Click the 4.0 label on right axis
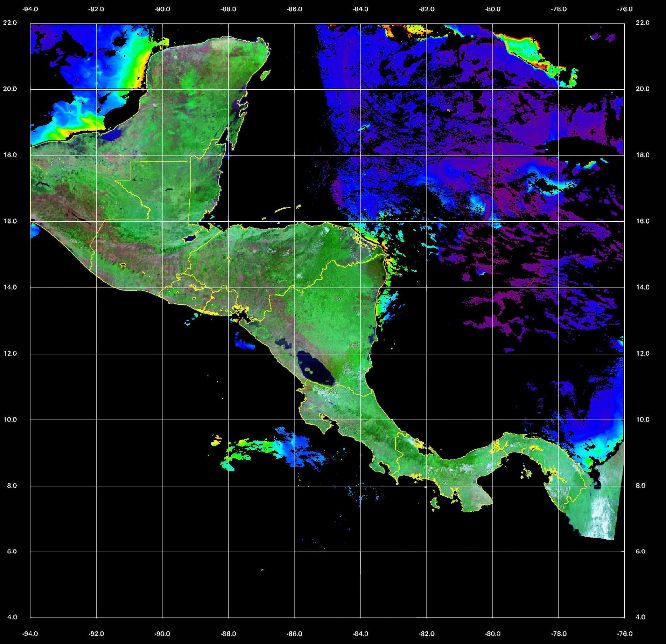 [642, 617]
